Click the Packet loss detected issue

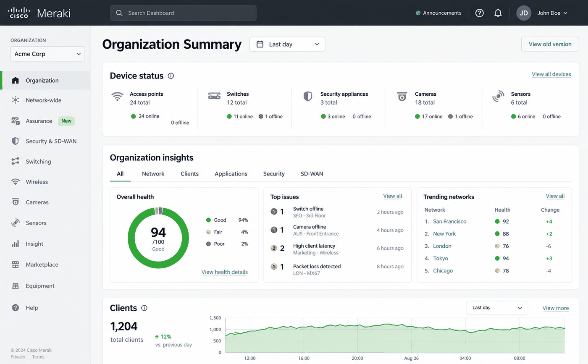coord(337,270)
